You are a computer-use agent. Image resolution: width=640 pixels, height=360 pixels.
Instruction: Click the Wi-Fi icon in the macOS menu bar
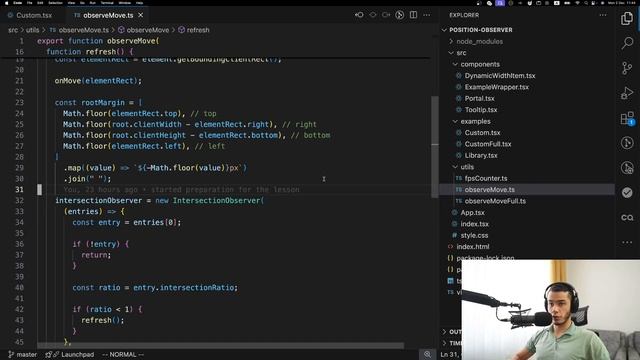(x=577, y=3)
